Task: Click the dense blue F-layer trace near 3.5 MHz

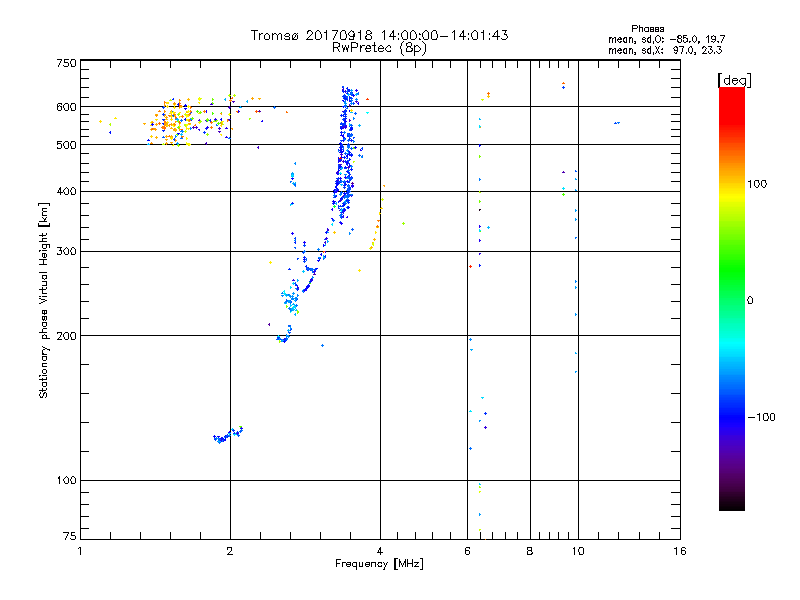Action: click(x=346, y=158)
